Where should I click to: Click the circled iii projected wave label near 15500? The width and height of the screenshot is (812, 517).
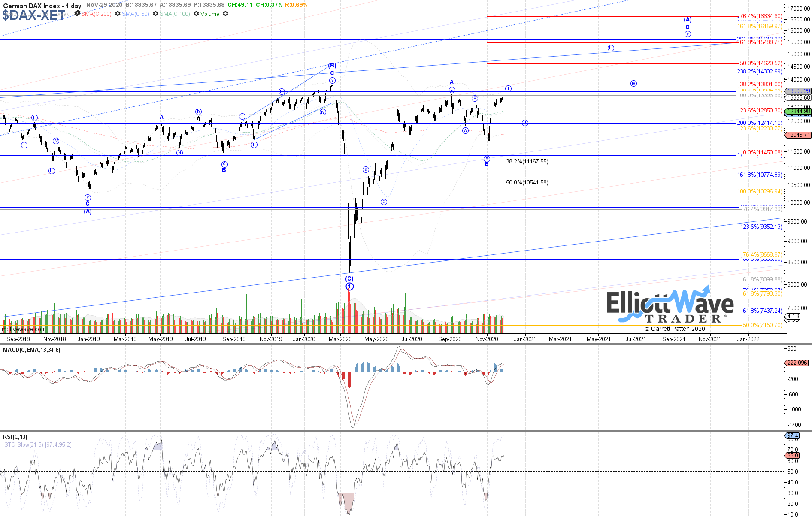pos(611,48)
